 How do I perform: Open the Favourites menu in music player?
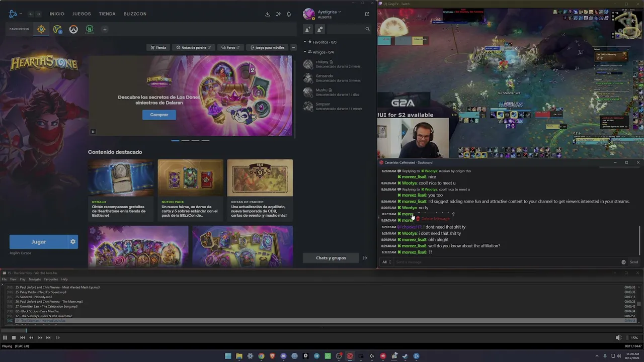click(x=51, y=280)
